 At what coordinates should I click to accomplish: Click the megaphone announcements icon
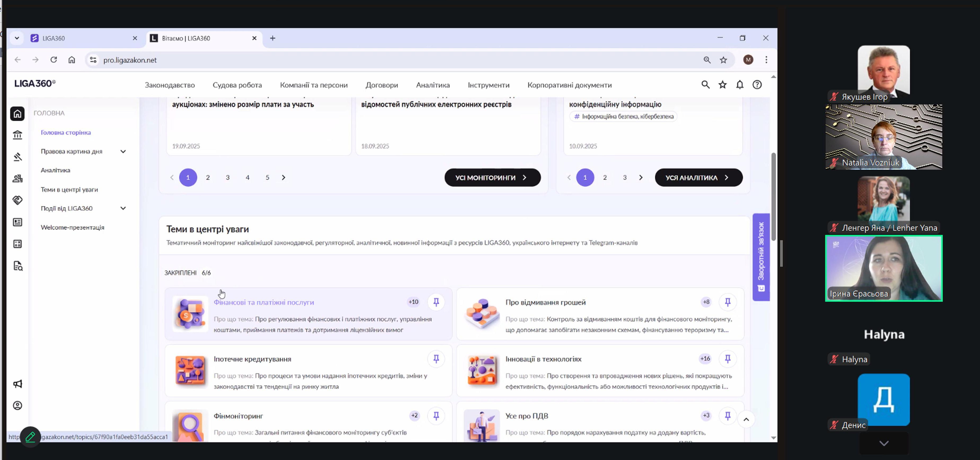(x=18, y=384)
